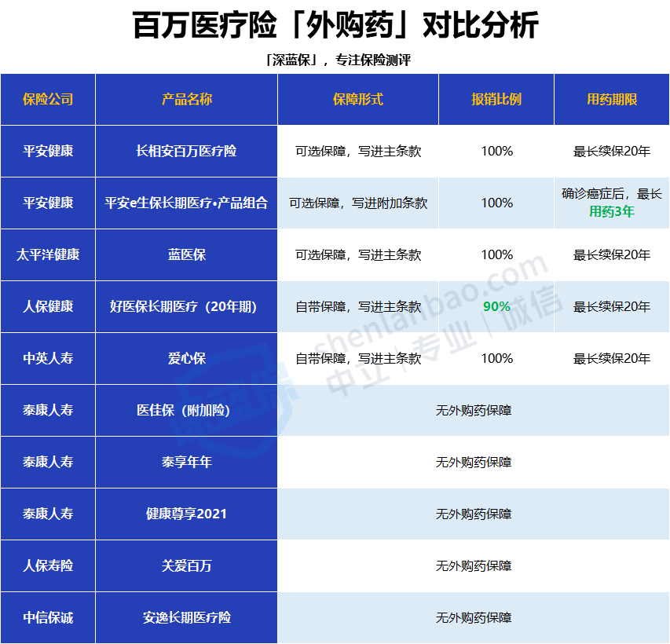This screenshot has height=644, width=670.
Task: Click the cell 可选保障，写进附加条款
Action: click(358, 203)
